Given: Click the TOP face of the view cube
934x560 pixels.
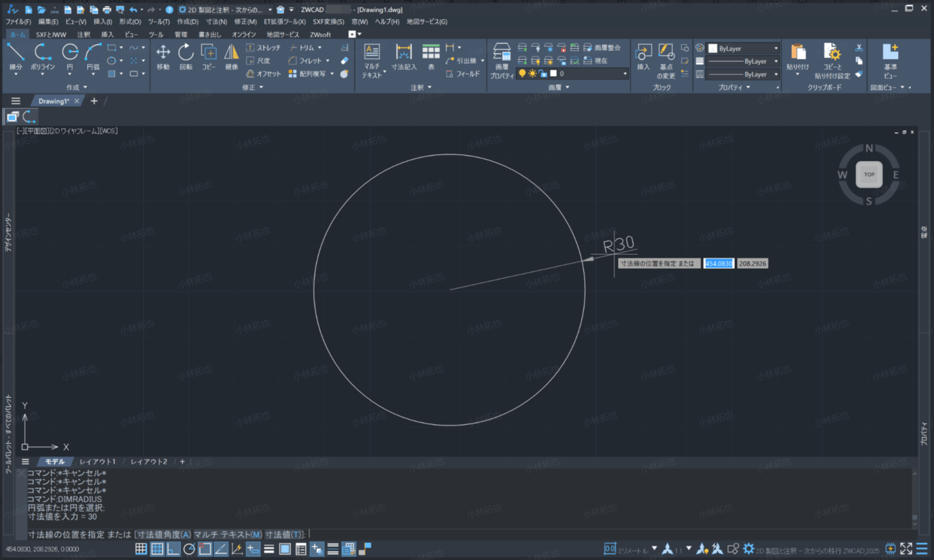Looking at the screenshot, I should [869, 175].
